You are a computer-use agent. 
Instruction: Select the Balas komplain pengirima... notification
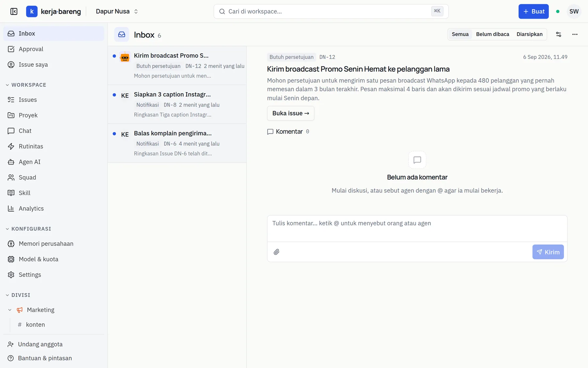point(177,143)
